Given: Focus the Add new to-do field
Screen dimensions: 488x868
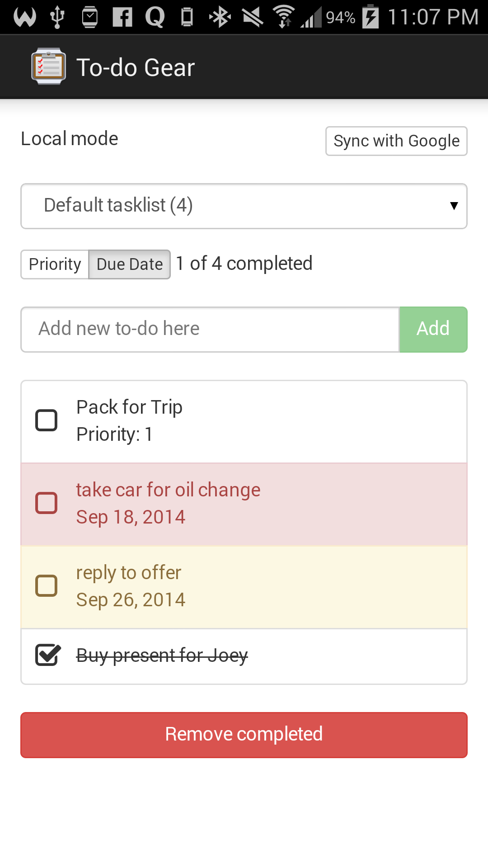Looking at the screenshot, I should click(210, 329).
